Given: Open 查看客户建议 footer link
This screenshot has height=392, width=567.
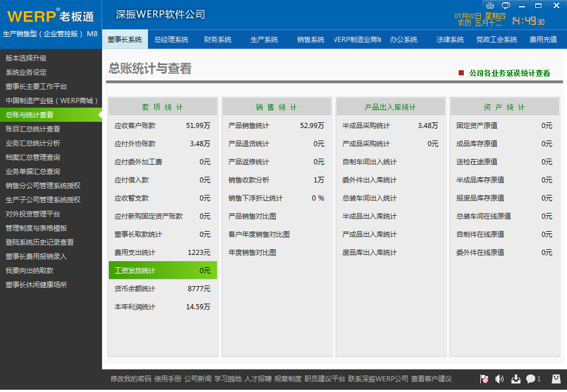Looking at the screenshot, I should (431, 378).
